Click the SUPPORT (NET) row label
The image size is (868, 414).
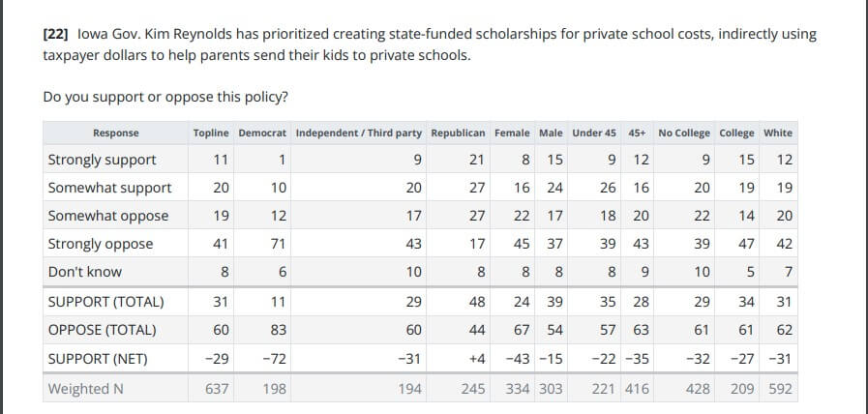(x=98, y=359)
